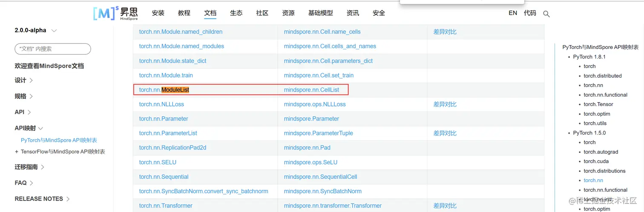The image size is (644, 212).
Task: Jump to torch.autograd in right contents
Action: click(601, 152)
